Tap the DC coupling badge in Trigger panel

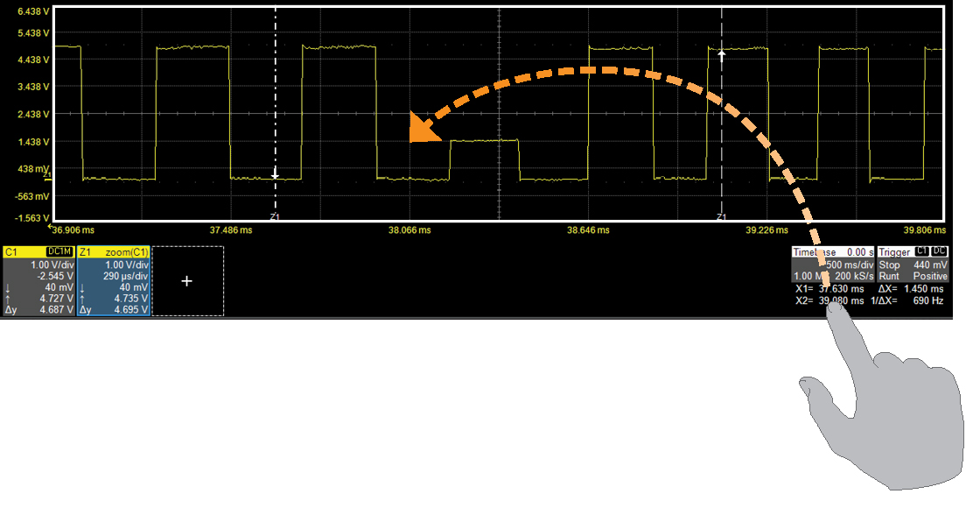coord(938,251)
